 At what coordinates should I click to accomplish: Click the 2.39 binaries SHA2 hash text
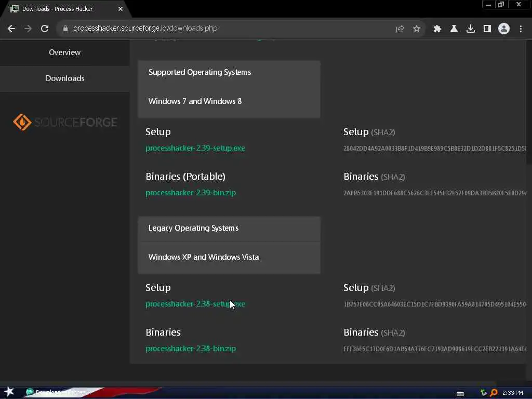tap(435, 193)
